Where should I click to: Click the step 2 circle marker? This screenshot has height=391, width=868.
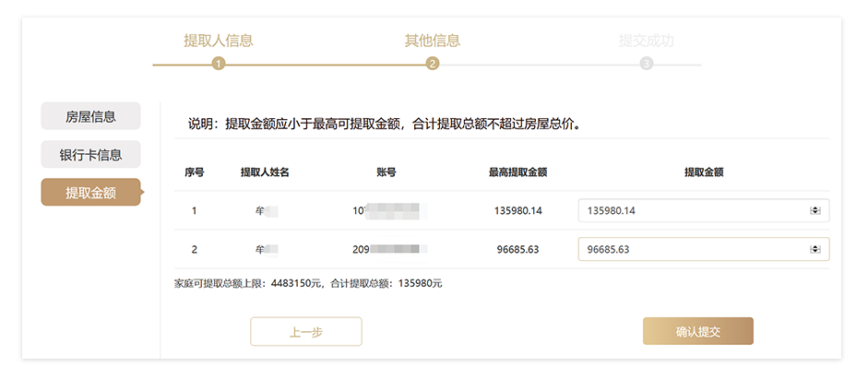(433, 64)
